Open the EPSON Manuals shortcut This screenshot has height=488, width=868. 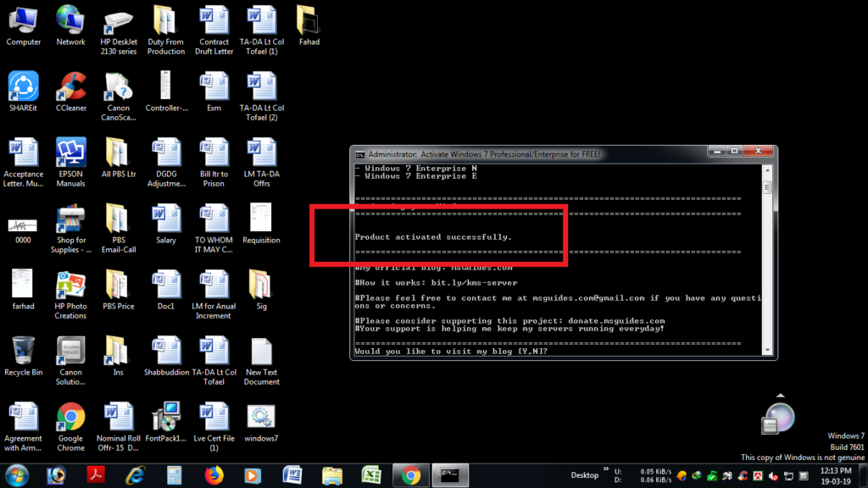click(71, 163)
